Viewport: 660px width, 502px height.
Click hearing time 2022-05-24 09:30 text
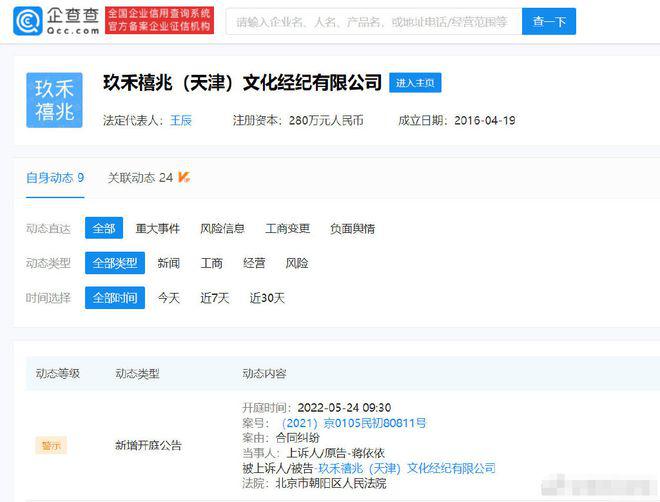[344, 407]
